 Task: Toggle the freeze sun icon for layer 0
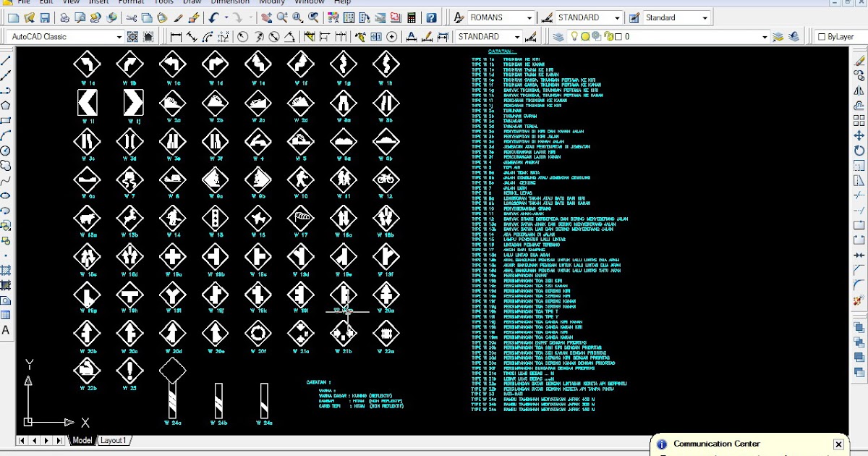coord(586,36)
